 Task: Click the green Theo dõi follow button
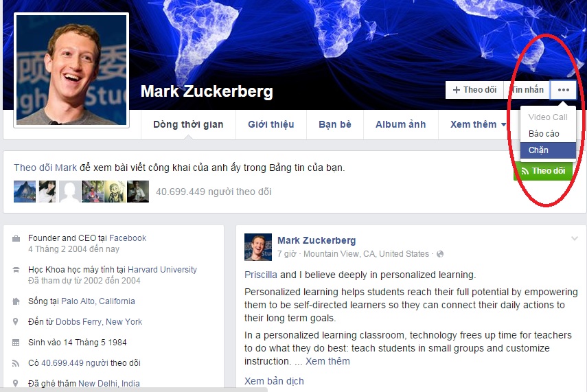(543, 171)
